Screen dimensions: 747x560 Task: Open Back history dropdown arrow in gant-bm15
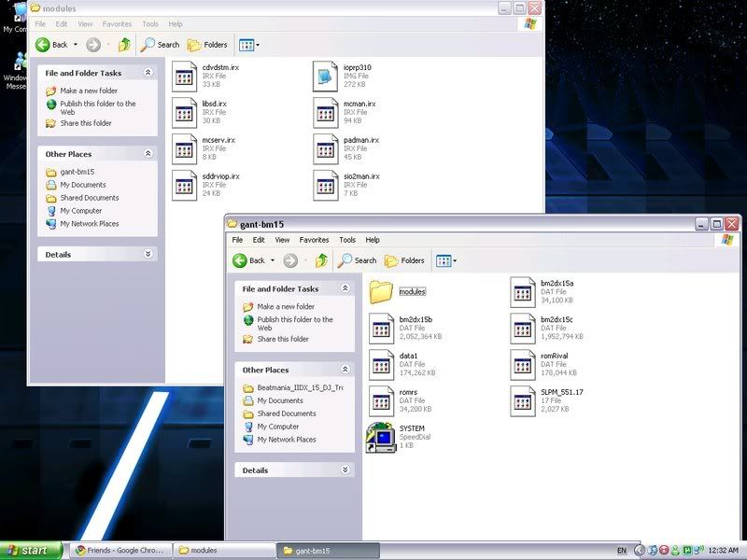pyautogui.click(x=273, y=260)
